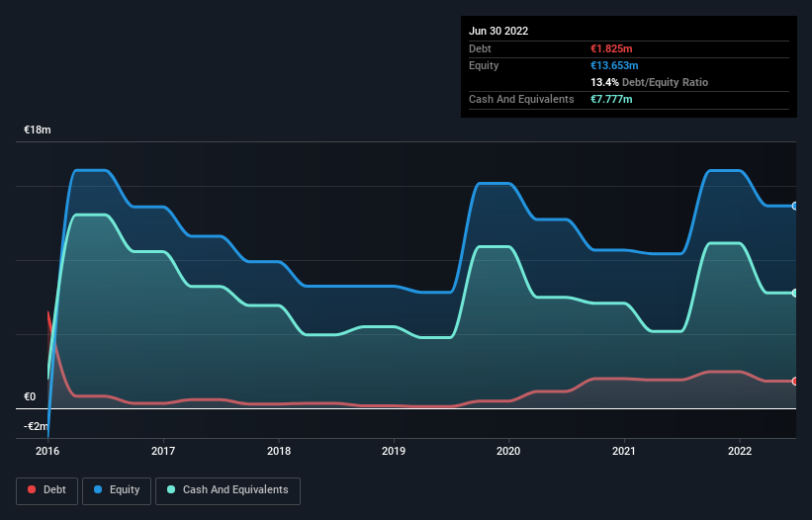Click the 13.4% Debt/Equity Ratio text
This screenshot has height=520, width=812.
(x=650, y=82)
